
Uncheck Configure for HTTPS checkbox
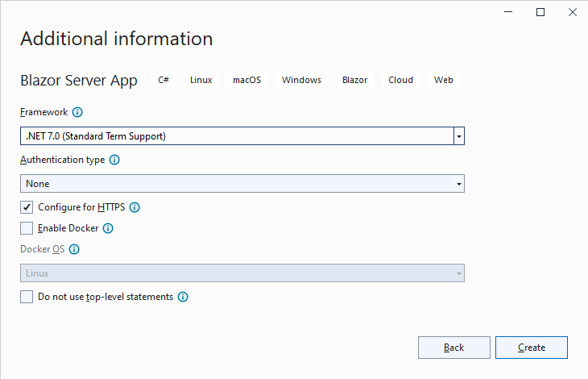[27, 207]
